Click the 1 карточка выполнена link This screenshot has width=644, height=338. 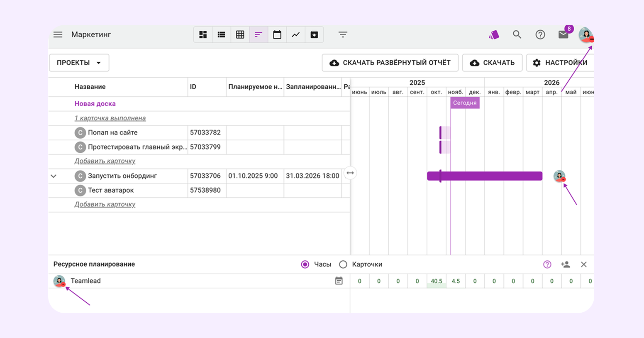[x=110, y=118]
